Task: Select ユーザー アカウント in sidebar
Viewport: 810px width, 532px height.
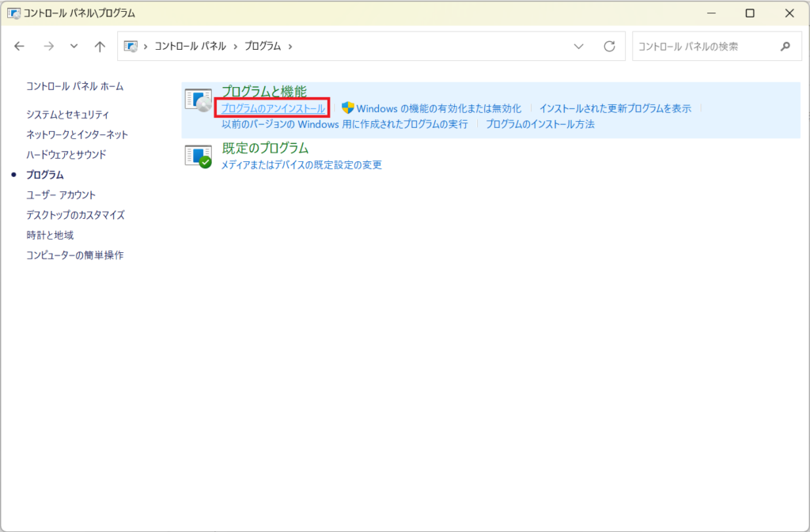Action: 61,195
